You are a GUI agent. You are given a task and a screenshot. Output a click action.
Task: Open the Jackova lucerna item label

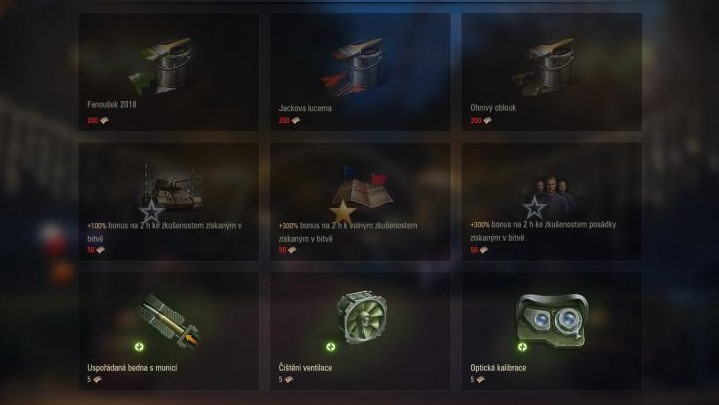click(305, 108)
